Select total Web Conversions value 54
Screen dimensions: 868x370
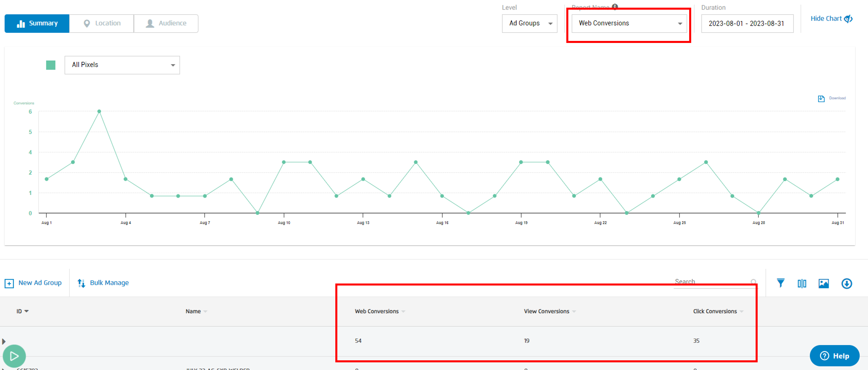[358, 341]
